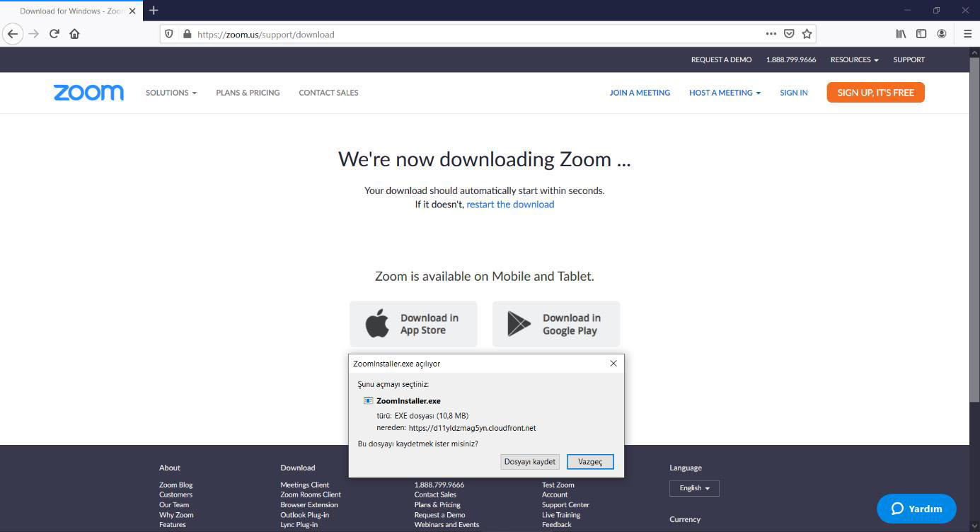Open Plans & Pricing footer link
Viewport: 980px width, 532px height.
(x=437, y=504)
